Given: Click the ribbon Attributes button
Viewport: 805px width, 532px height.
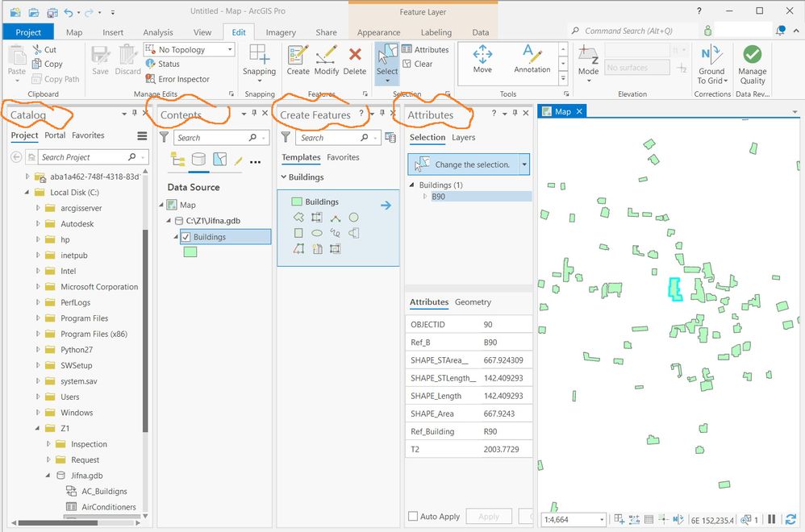Looking at the screenshot, I should pyautogui.click(x=425, y=49).
